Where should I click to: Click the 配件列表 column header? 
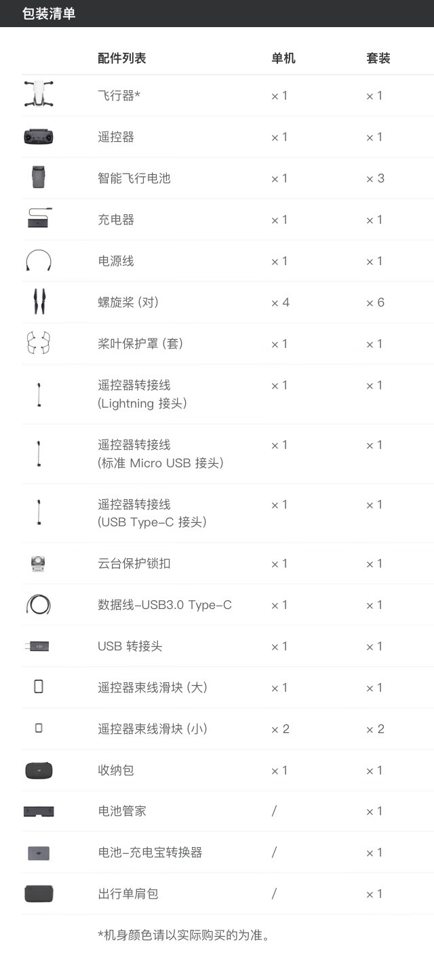click(122, 58)
